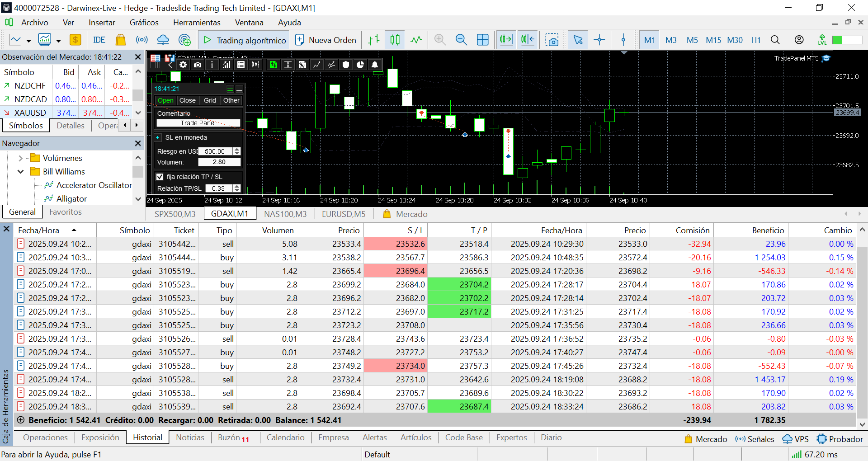This screenshot has width=868, height=461.
Task: Collapse the Bill Williams folder
Action: 20,172
